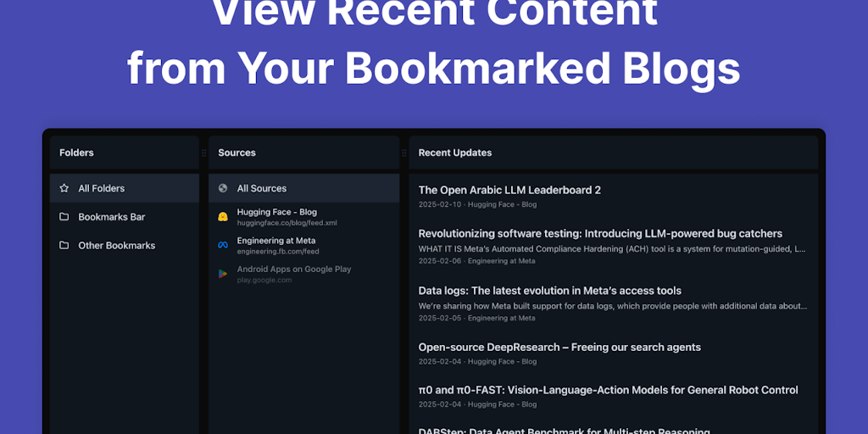Click the Google Play triangle icon
Viewport: 868px width, 434px height.
coord(223,274)
